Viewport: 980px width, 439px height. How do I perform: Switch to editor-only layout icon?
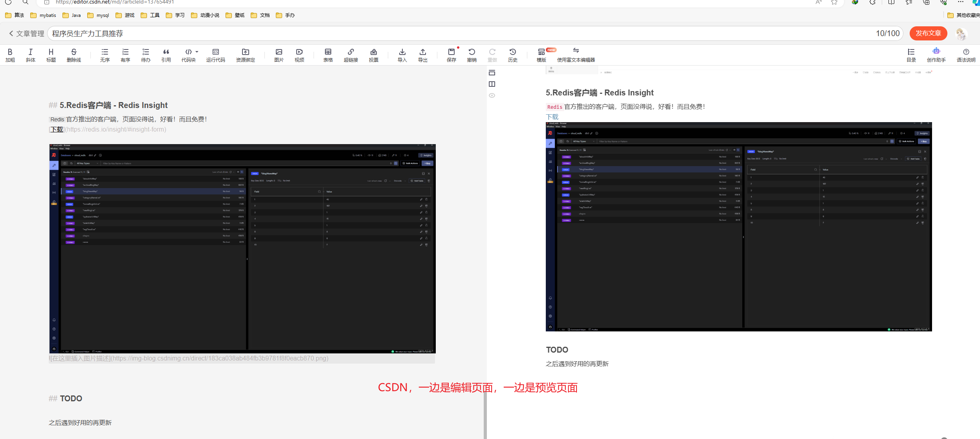click(x=492, y=73)
